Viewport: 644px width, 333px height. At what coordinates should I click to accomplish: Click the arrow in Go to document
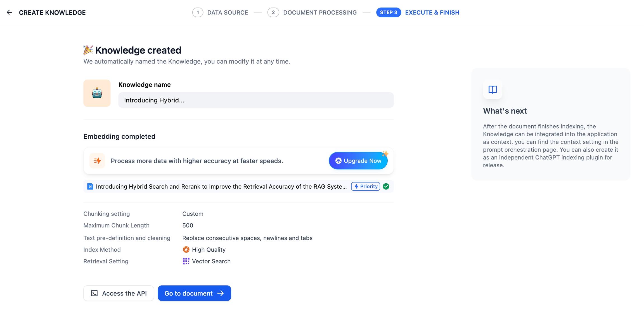(221, 293)
